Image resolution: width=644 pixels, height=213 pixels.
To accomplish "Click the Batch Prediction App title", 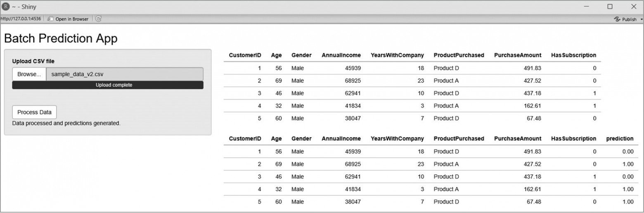I will tap(61, 38).
